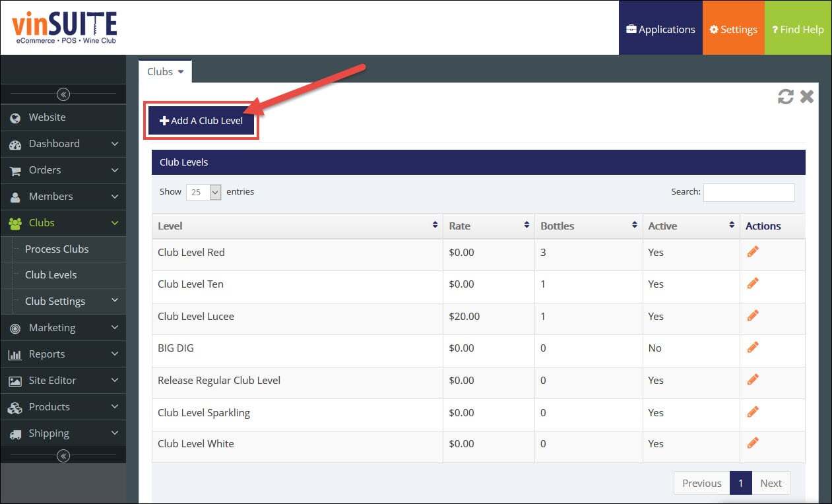Click the Add A Club Level button
This screenshot has height=504, width=832.
[201, 121]
